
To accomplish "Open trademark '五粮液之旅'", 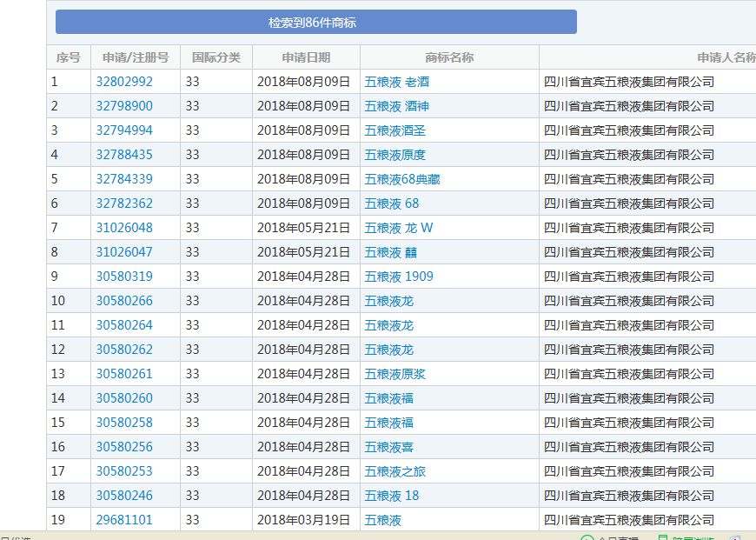I will [x=395, y=471].
